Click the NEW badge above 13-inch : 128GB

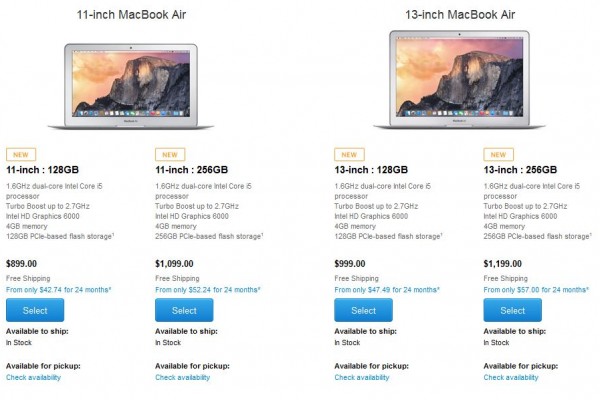[x=348, y=155]
